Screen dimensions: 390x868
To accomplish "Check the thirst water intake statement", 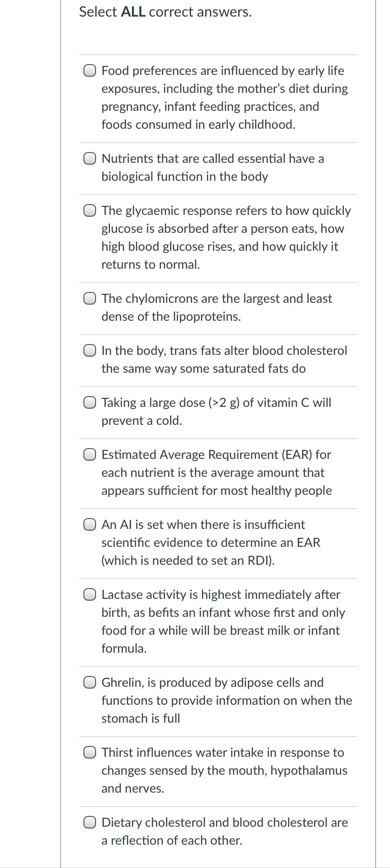I will tap(90, 752).
